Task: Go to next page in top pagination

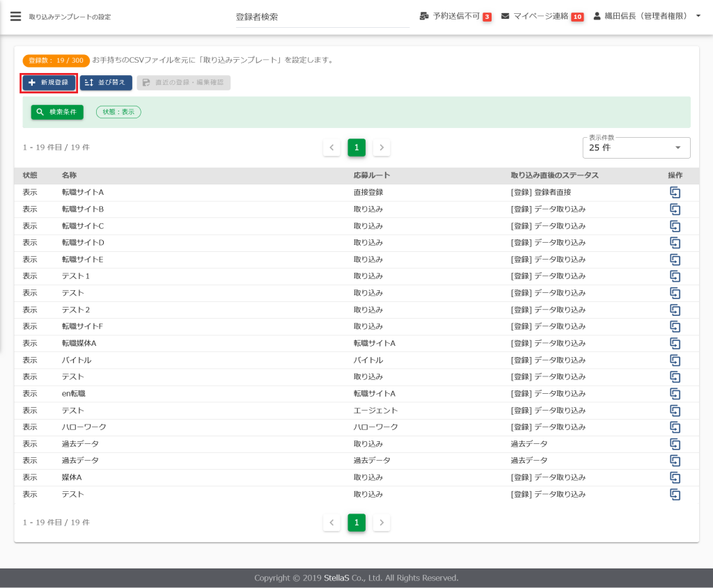Action: [382, 148]
